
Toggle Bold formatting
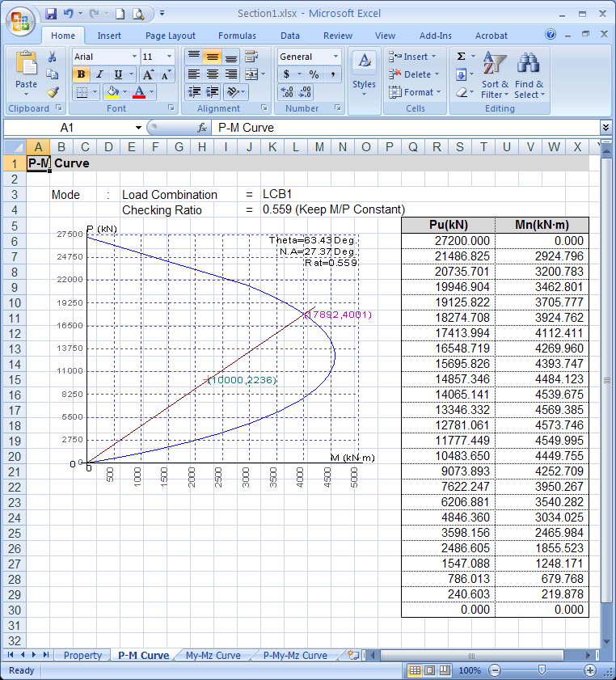tap(81, 74)
